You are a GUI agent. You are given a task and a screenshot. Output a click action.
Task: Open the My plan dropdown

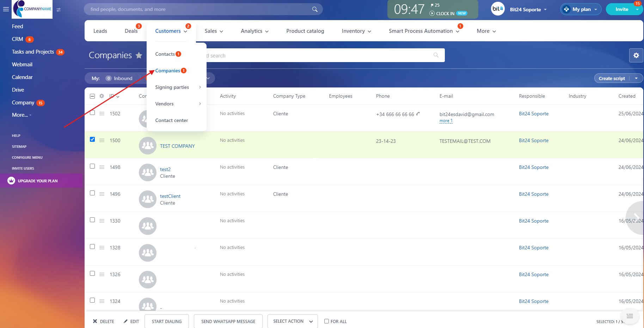(581, 10)
